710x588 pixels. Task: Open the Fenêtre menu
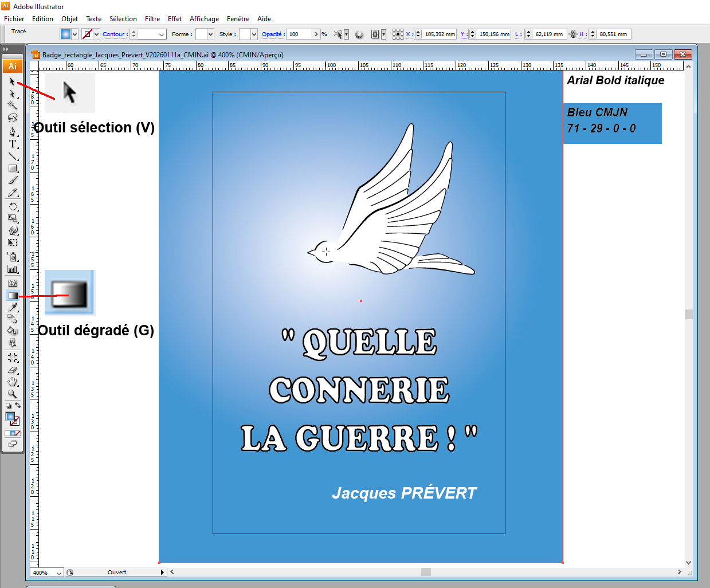[x=238, y=19]
